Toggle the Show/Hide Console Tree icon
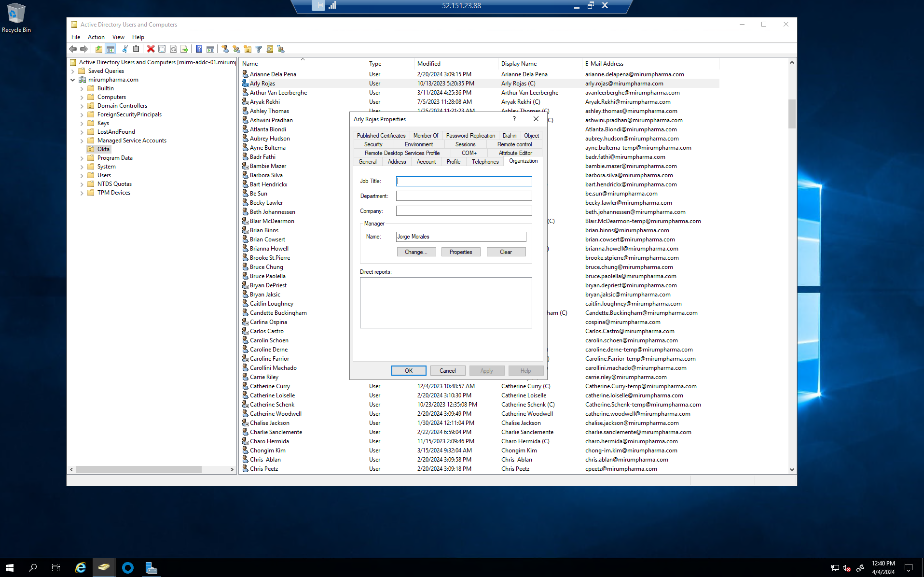This screenshot has height=577, width=924. [x=110, y=49]
